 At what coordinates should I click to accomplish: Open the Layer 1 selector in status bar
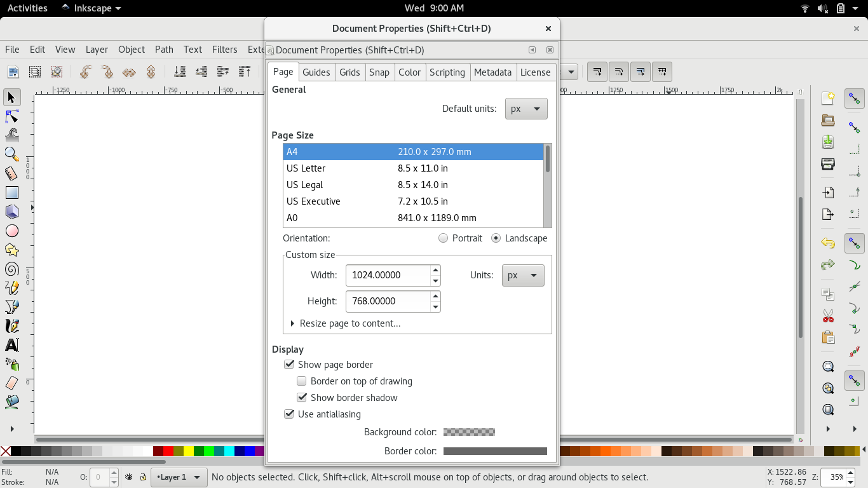pos(179,477)
